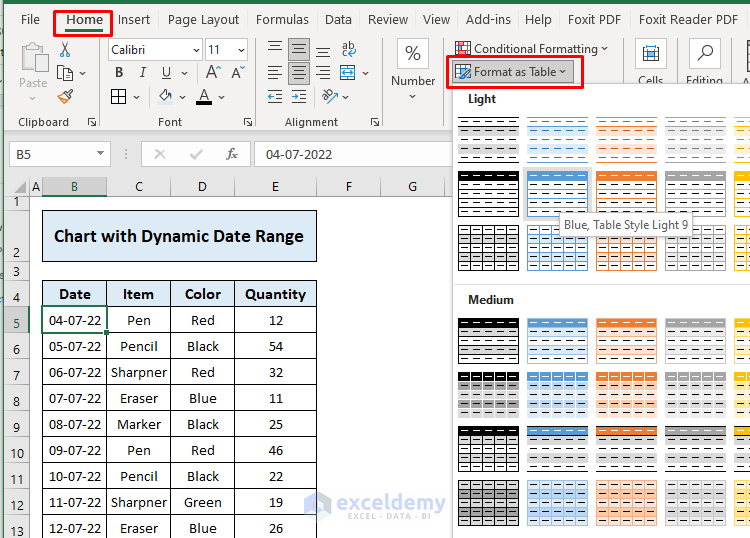Viewport: 750px width, 538px height.
Task: Toggle Bold formatting
Action: [119, 73]
